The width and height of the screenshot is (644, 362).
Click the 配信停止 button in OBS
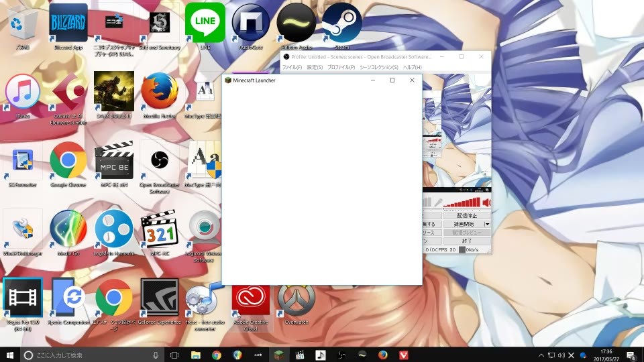(467, 215)
